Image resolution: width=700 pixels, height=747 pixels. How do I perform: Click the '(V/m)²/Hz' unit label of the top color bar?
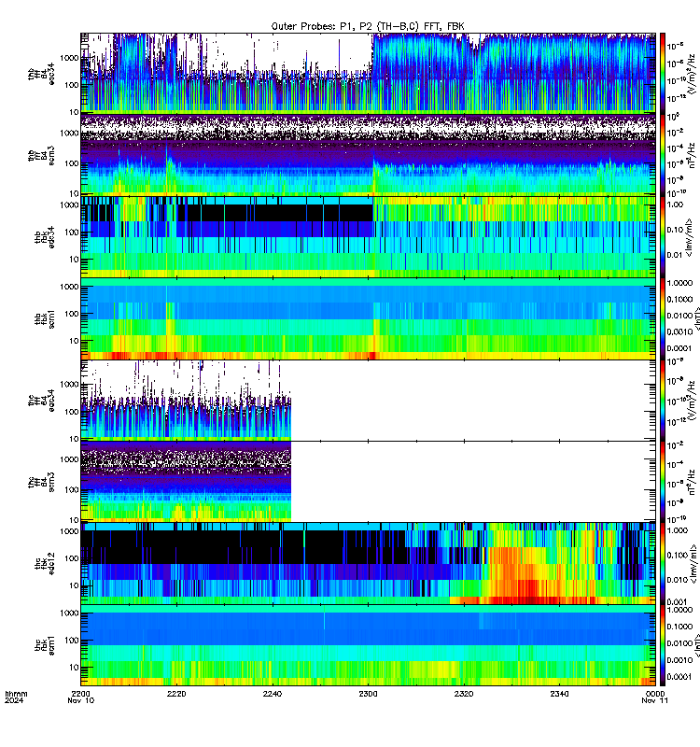click(x=693, y=73)
